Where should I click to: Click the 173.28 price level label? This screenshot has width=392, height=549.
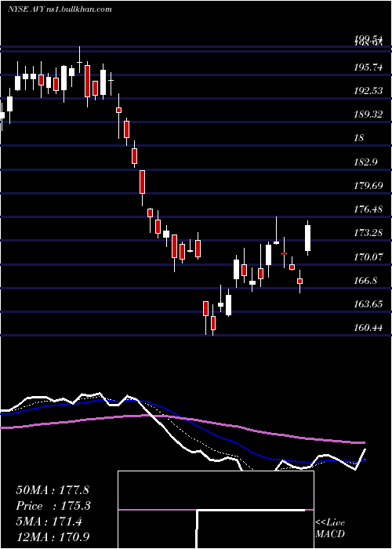pyautogui.click(x=368, y=233)
